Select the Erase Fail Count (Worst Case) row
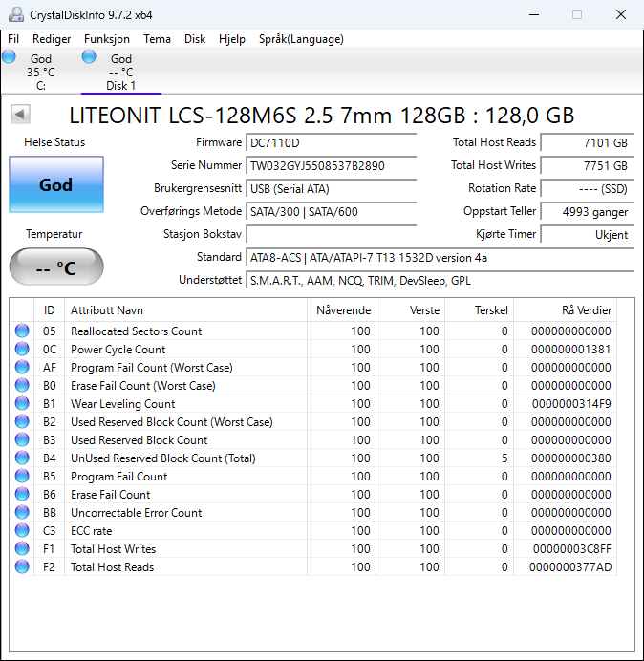This screenshot has height=661, width=644. [313, 385]
